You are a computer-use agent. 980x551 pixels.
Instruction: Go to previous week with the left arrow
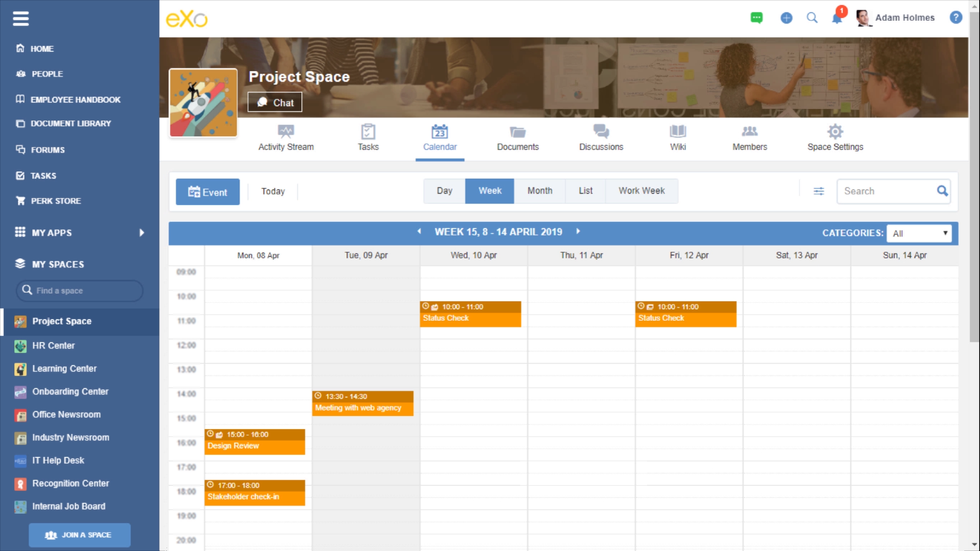tap(419, 232)
